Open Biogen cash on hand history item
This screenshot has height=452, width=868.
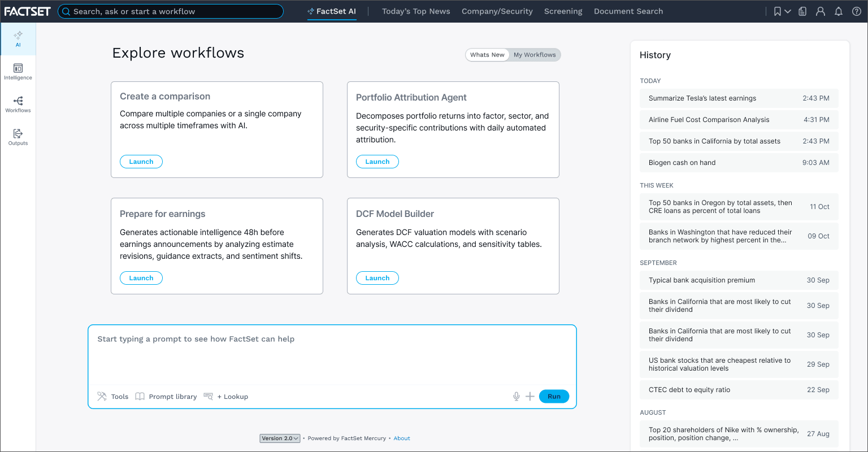(739, 163)
